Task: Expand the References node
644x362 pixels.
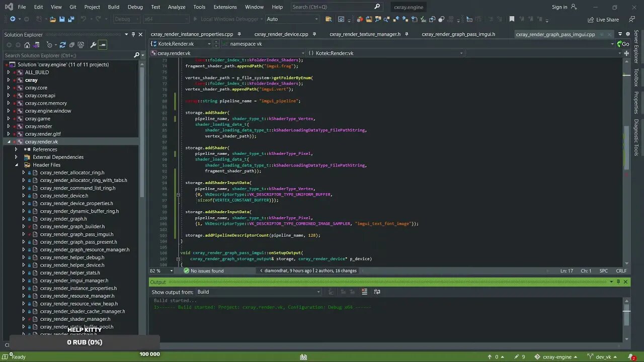Action: tap(16, 149)
